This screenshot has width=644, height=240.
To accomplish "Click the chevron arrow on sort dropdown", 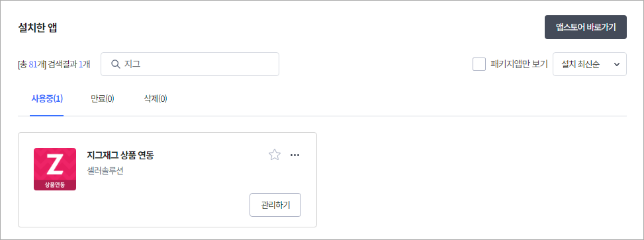I will (616, 64).
